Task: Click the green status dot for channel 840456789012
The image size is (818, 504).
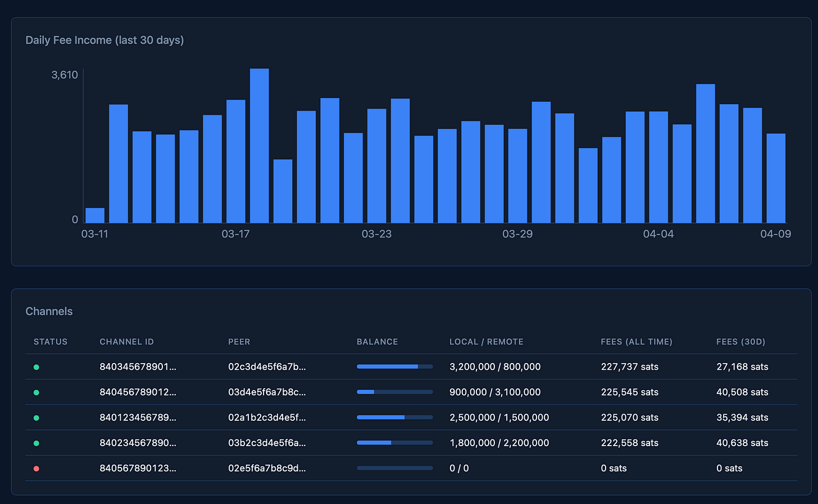Action: (37, 393)
